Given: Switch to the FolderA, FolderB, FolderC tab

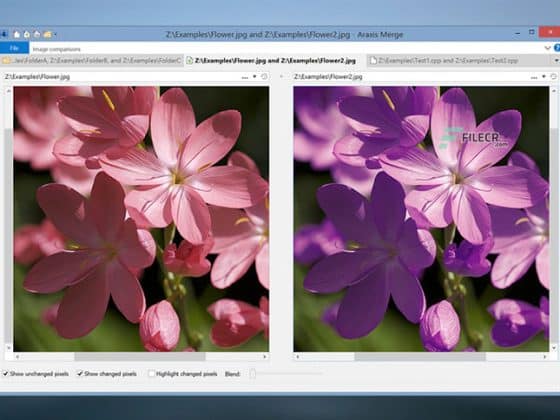Looking at the screenshot, I should pyautogui.click(x=92, y=61).
